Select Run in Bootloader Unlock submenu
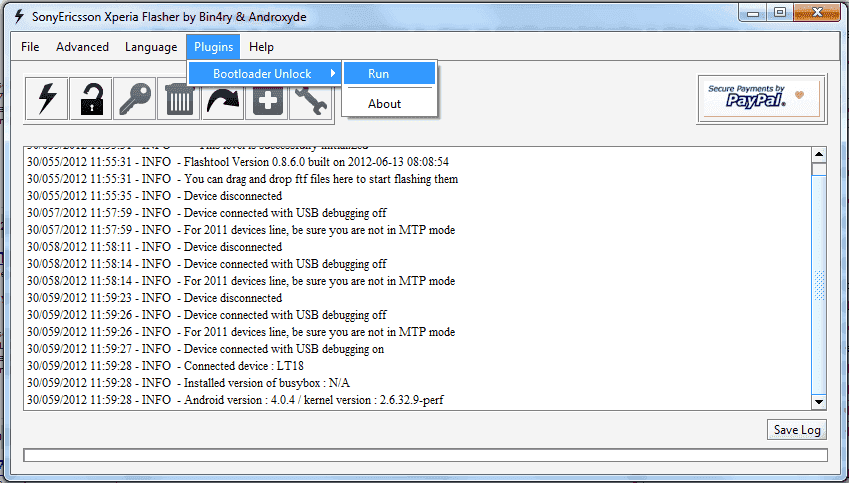This screenshot has width=849, height=483. tap(389, 74)
